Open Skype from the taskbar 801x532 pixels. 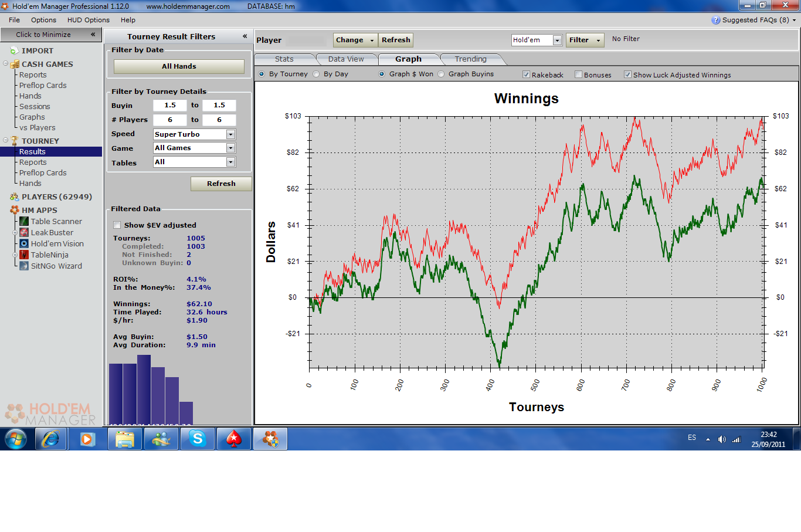[x=198, y=439]
